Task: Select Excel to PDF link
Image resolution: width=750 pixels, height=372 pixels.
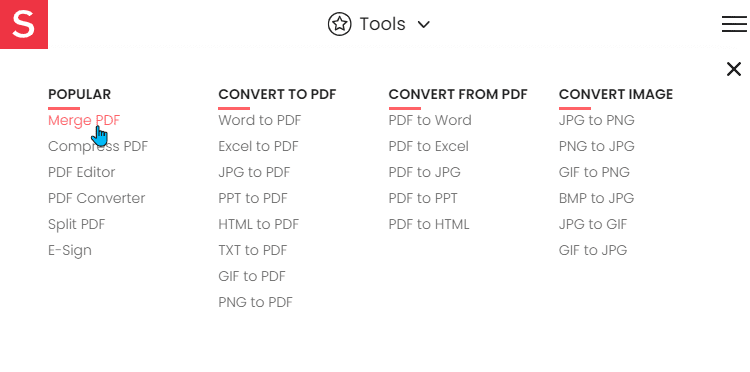Action: click(258, 146)
